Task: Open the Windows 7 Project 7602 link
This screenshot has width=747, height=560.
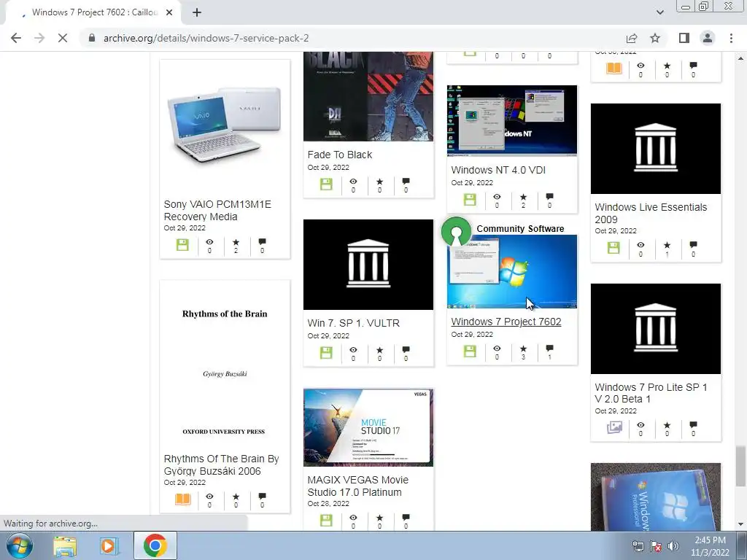Action: pos(506,322)
